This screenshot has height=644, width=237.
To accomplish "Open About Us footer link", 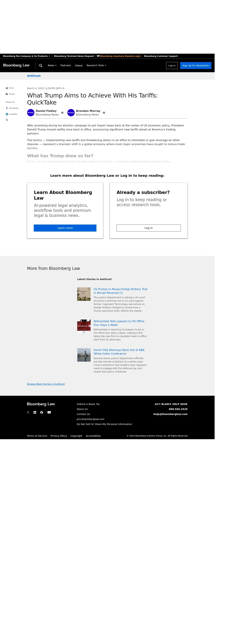I will (x=82, y=409).
